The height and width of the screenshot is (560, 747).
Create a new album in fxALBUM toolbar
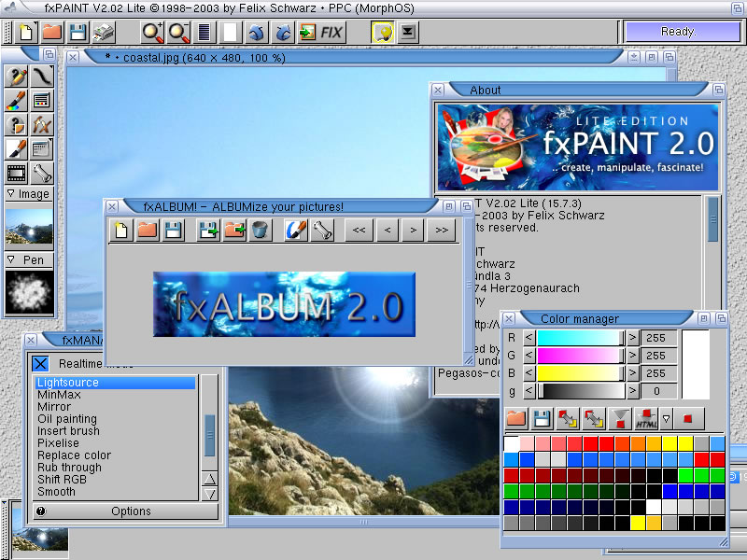coord(121,231)
